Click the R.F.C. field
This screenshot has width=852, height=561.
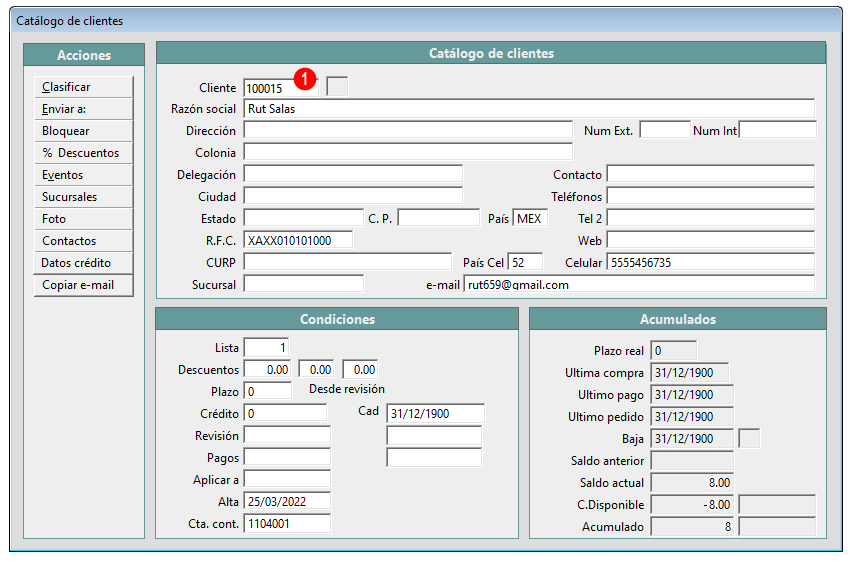pyautogui.click(x=298, y=240)
